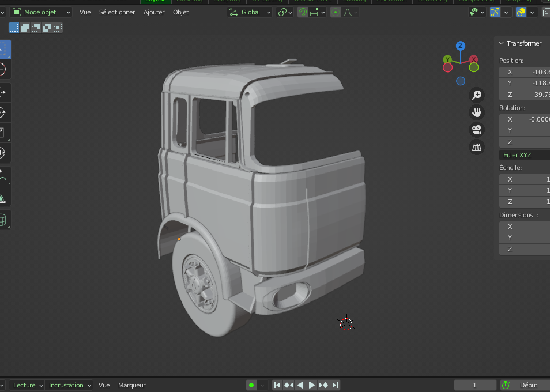Toggle snapping magnet icon

[303, 12]
